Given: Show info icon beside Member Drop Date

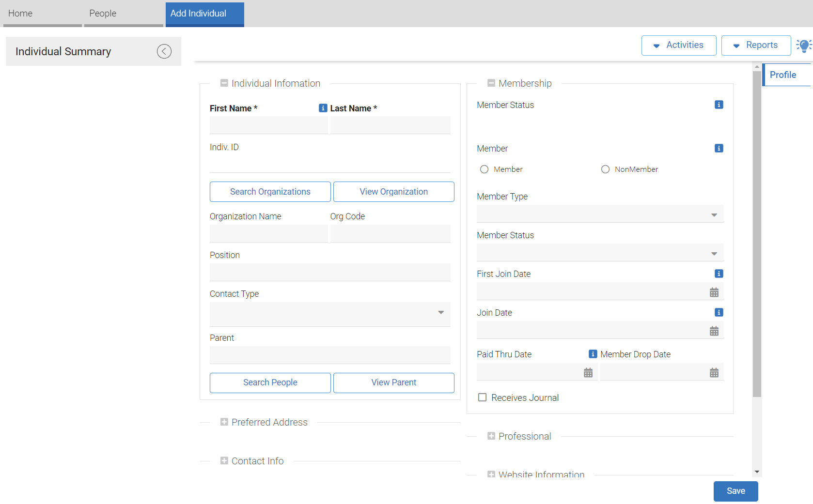Looking at the screenshot, I should click(593, 354).
